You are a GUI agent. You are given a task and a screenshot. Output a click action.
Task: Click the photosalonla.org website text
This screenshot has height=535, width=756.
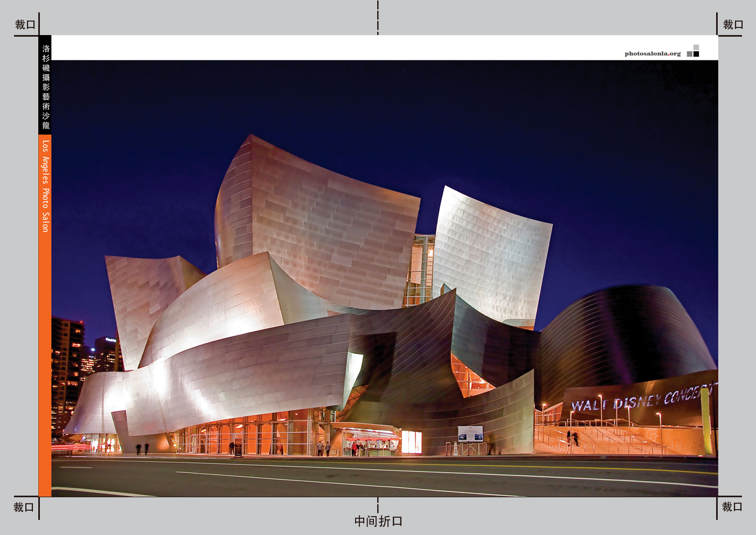point(652,53)
